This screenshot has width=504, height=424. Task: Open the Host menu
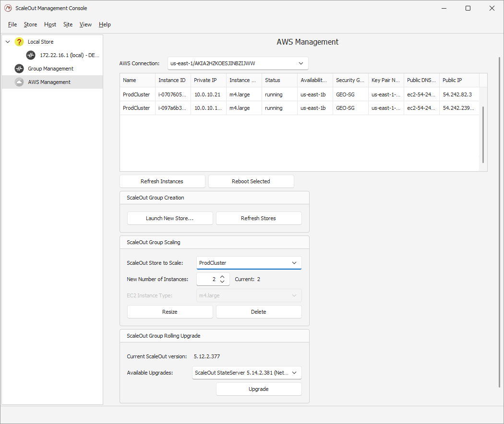click(50, 24)
